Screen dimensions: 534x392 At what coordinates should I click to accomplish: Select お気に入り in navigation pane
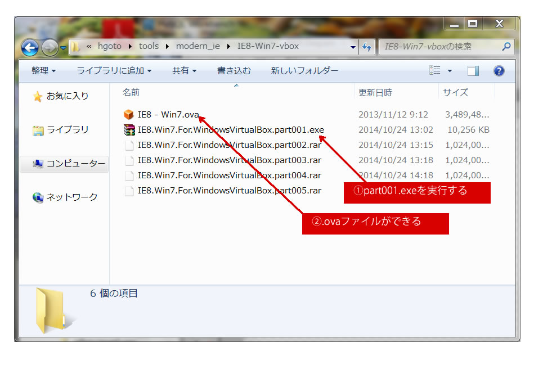pos(68,96)
